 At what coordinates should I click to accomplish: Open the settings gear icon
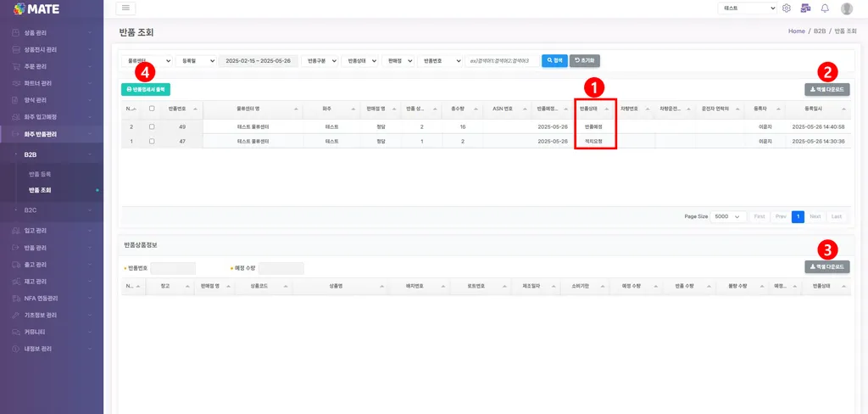[787, 8]
